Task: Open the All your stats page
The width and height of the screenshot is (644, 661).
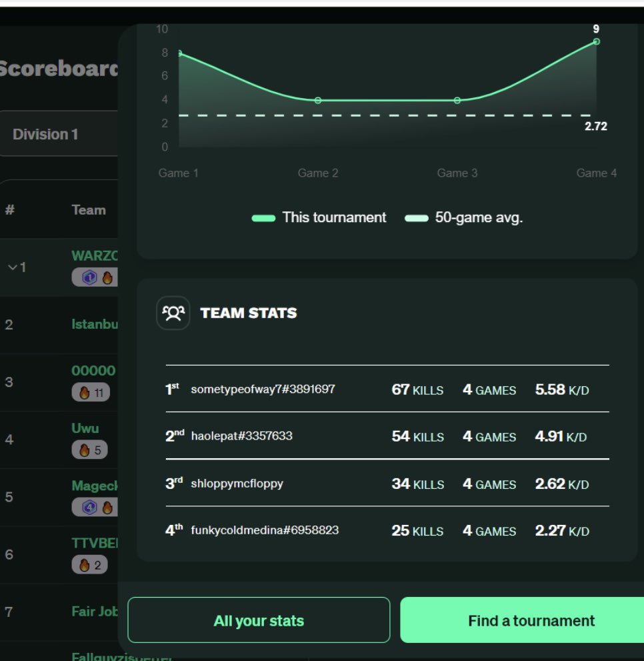Action: click(x=259, y=620)
